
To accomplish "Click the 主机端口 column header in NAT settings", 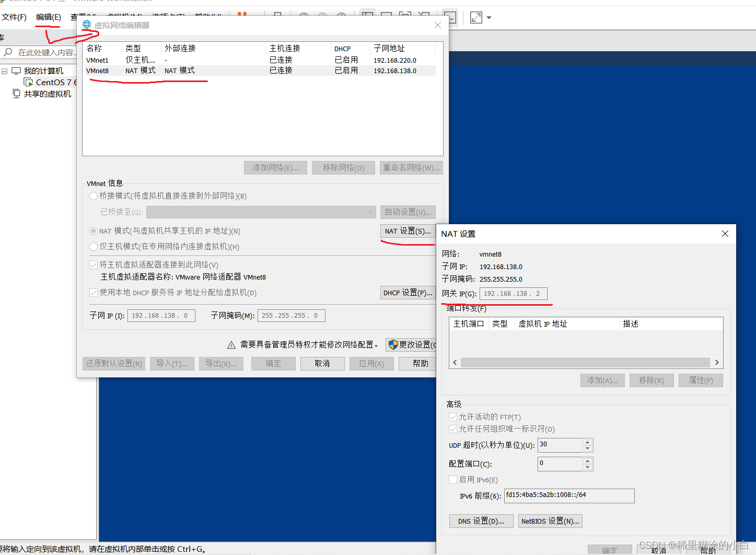I will (469, 324).
